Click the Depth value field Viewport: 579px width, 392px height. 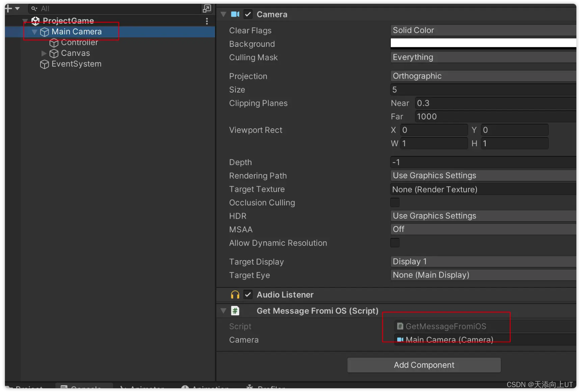tap(483, 162)
